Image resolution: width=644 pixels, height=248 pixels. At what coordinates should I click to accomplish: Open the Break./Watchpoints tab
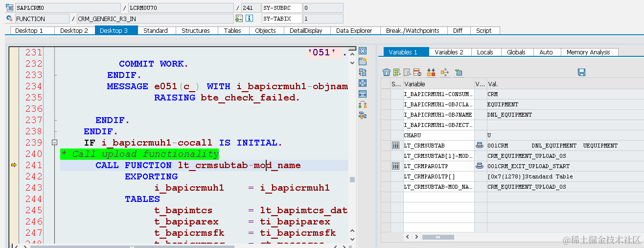coord(413,30)
